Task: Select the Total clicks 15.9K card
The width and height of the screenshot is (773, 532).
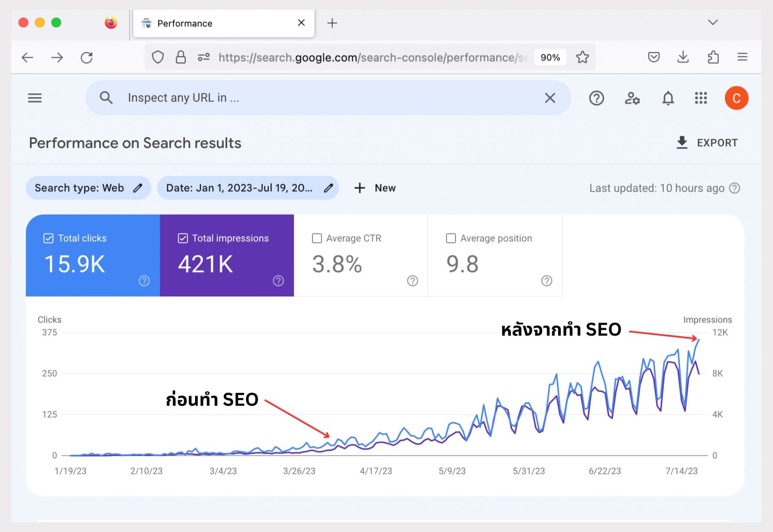Action: click(93, 255)
